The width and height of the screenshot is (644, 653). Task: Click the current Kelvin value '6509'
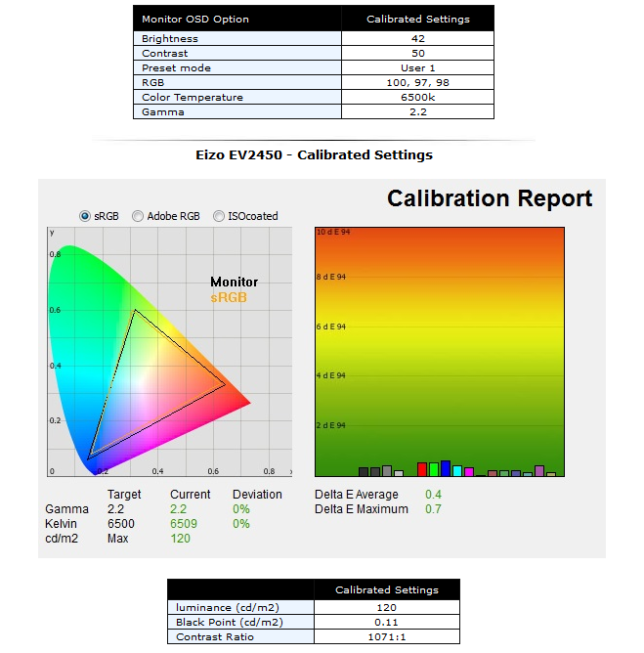[x=184, y=524]
